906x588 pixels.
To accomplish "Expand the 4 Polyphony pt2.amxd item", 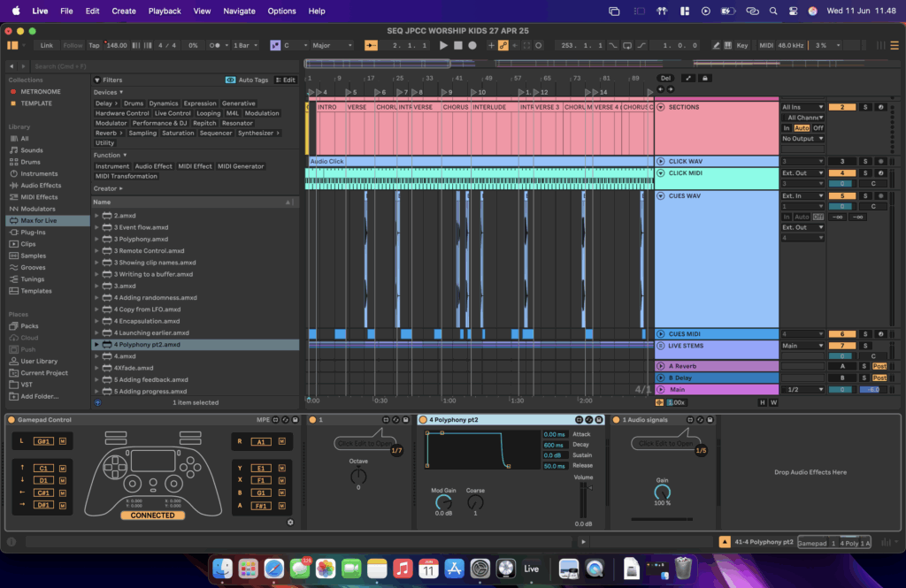I will [x=96, y=344].
